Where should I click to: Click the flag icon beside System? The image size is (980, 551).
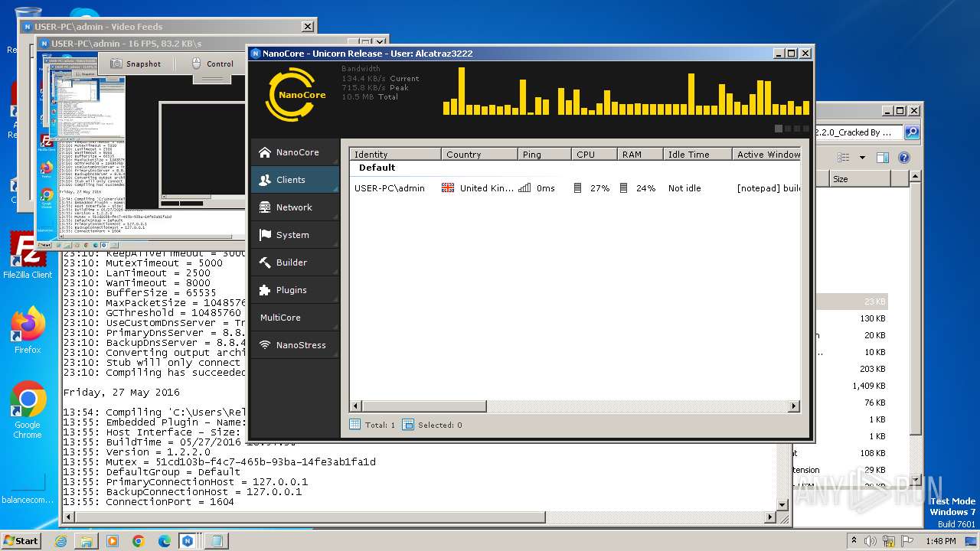pyautogui.click(x=265, y=235)
